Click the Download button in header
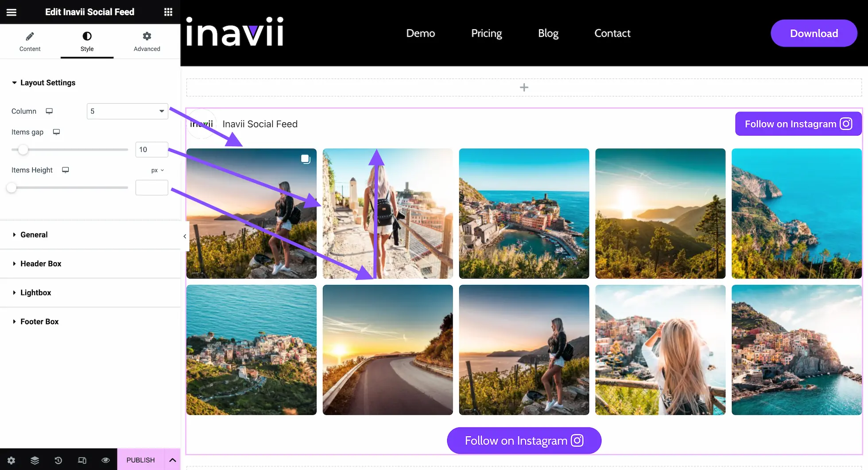Screen dimensions: 868x470 click(x=814, y=33)
